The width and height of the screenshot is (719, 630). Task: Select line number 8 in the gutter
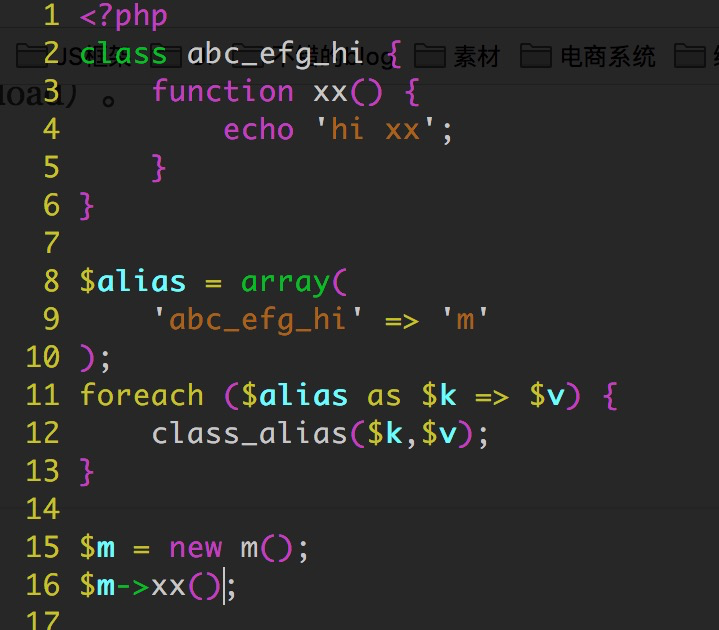pos(50,281)
